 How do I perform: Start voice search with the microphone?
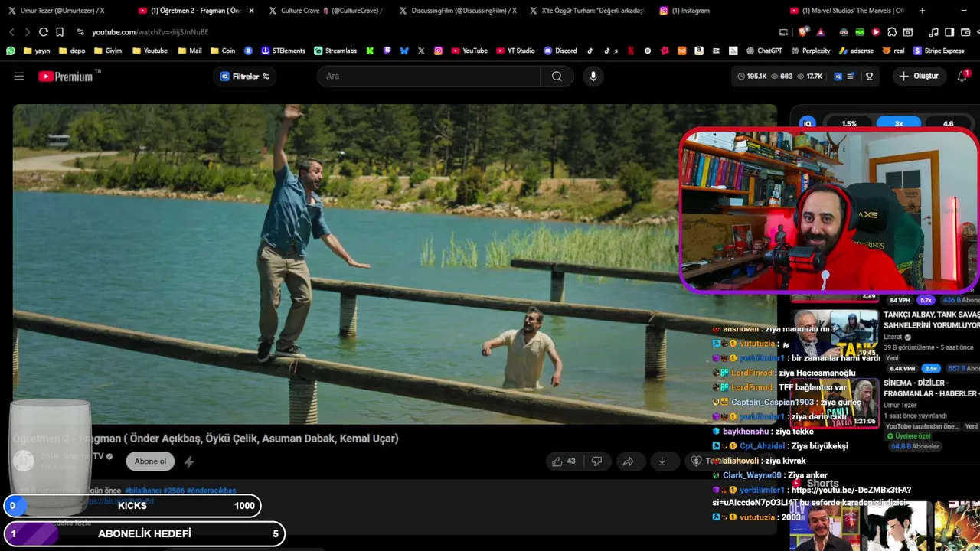(593, 77)
